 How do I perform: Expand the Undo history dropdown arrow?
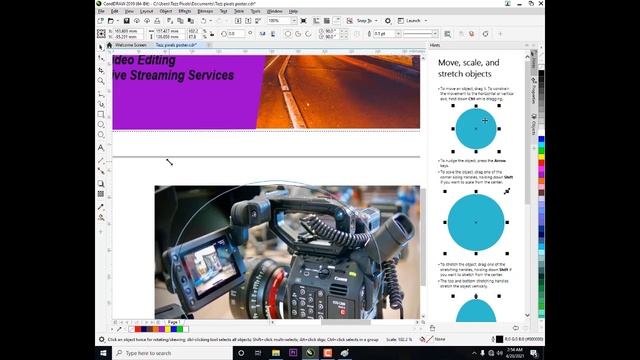coord(211,20)
